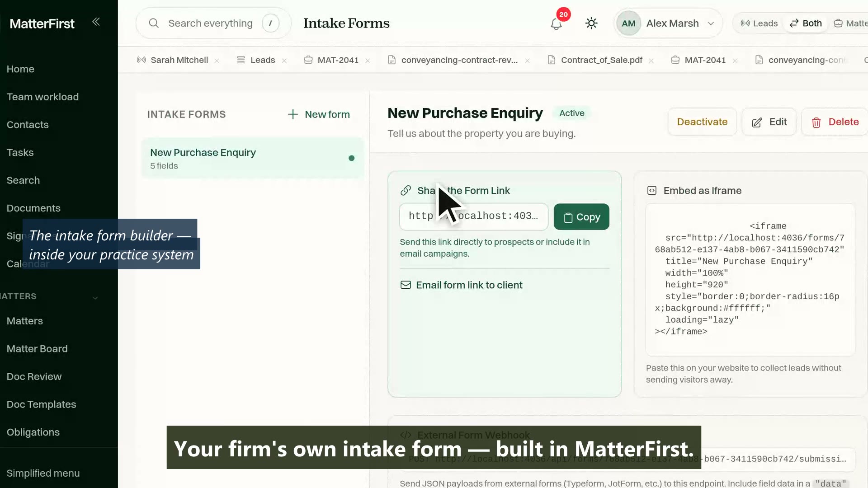Click the Active status badge
Viewport: 868px width, 488px height.
pyautogui.click(x=571, y=113)
